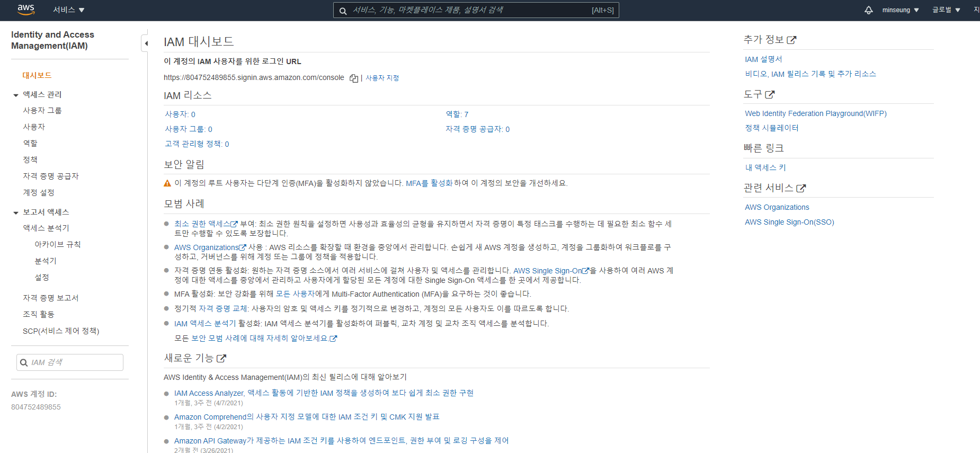This screenshot has height=453, width=980.
Task: Open Amazon API Gateway news link
Action: 341,441
